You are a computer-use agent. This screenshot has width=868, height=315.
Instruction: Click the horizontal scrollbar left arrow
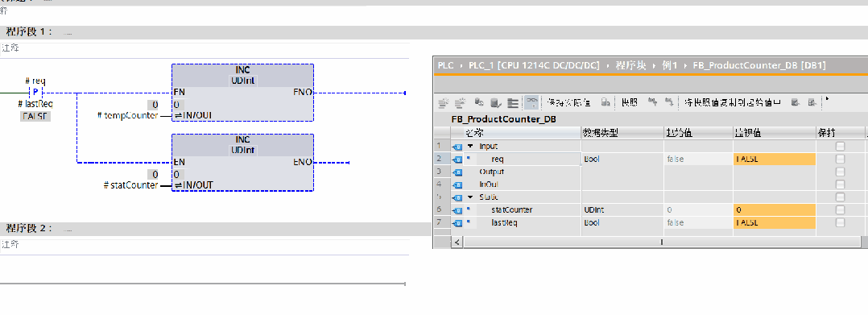pos(457,242)
